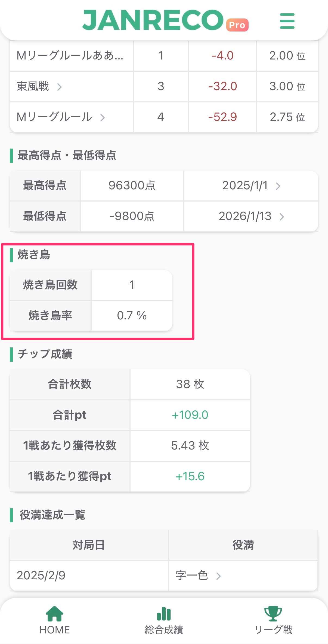Switch to the 総合成績 tab
Image resolution: width=328 pixels, height=644 pixels.
coord(164,630)
